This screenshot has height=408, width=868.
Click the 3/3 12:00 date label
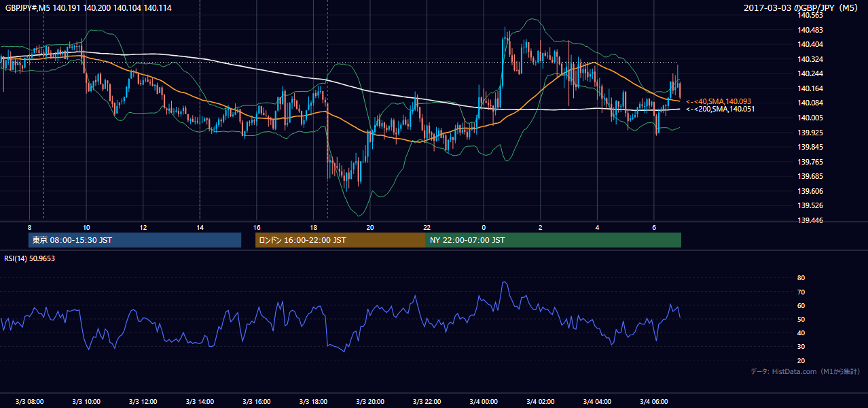click(x=143, y=401)
